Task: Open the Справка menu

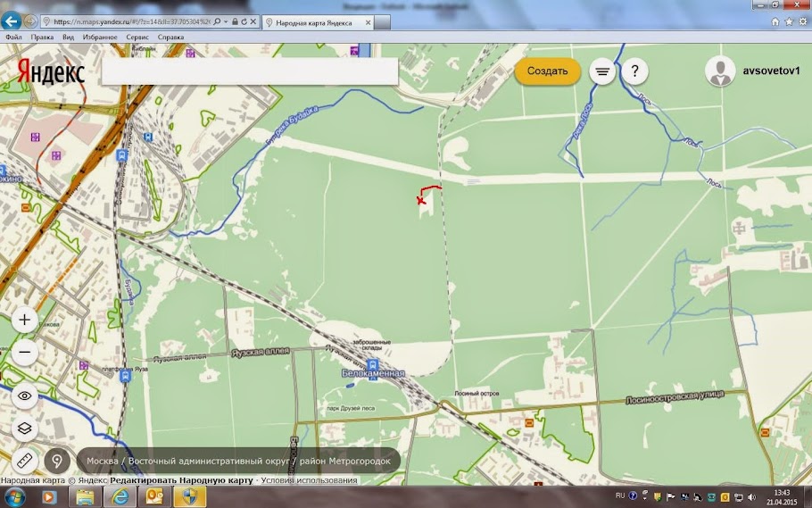Action: [x=171, y=37]
